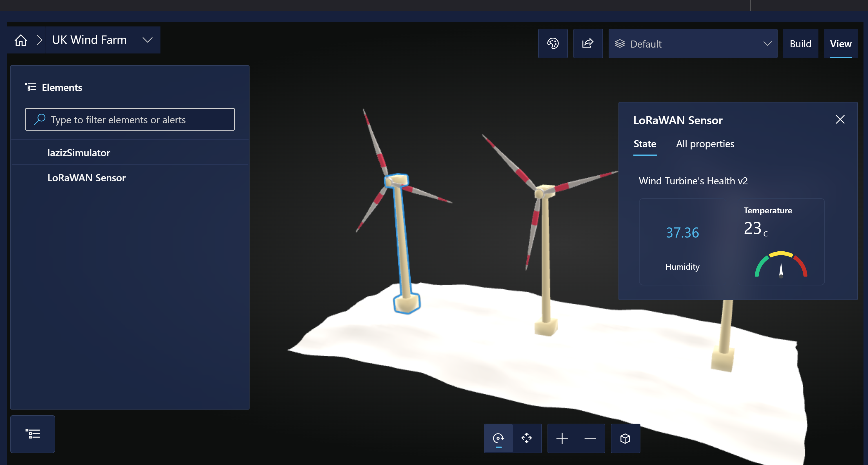Click the breadcrumb chevron separator
The width and height of the screenshot is (868, 465).
click(x=40, y=40)
